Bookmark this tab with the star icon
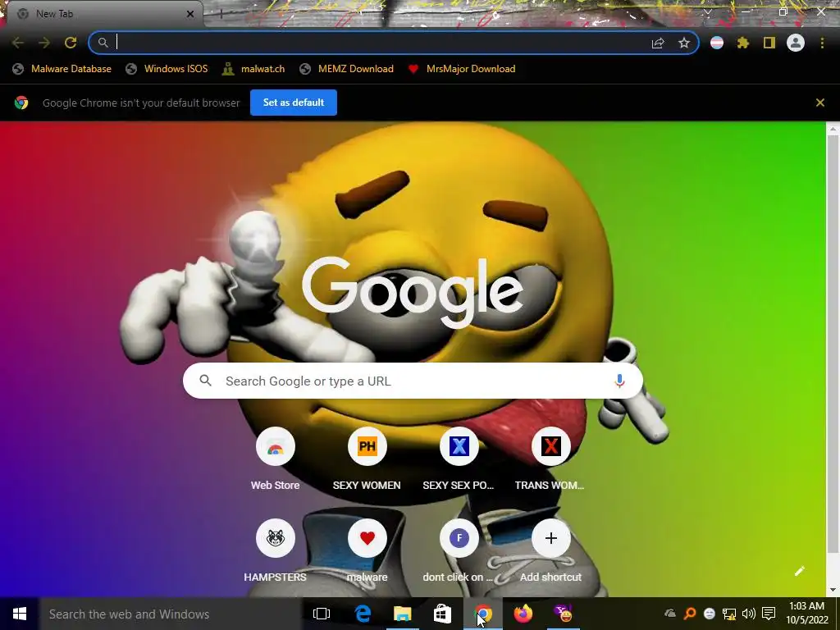This screenshot has width=840, height=630. [x=684, y=43]
